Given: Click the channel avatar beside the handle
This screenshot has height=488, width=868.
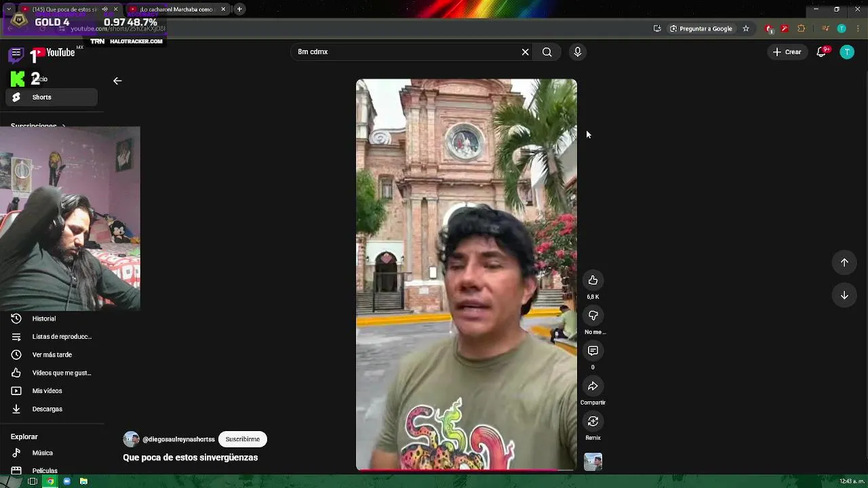Looking at the screenshot, I should click(x=131, y=439).
